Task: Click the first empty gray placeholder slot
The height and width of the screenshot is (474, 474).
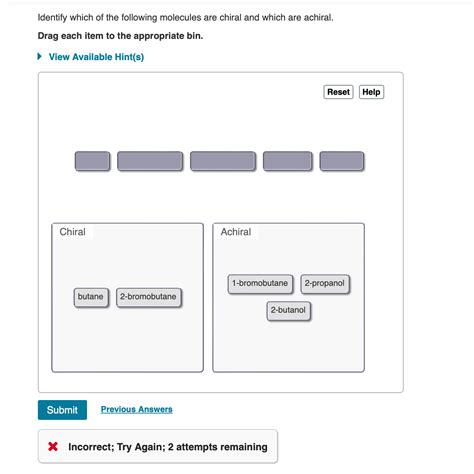Action: [x=92, y=161]
